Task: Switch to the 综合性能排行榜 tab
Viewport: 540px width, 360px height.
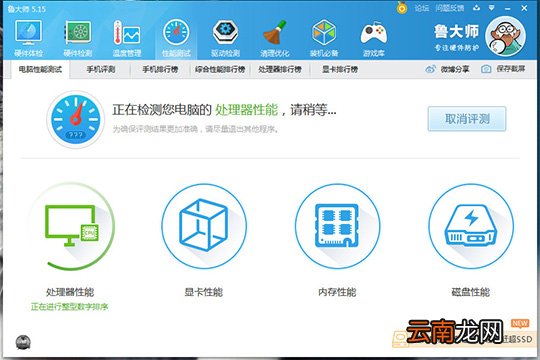Action: [220, 69]
